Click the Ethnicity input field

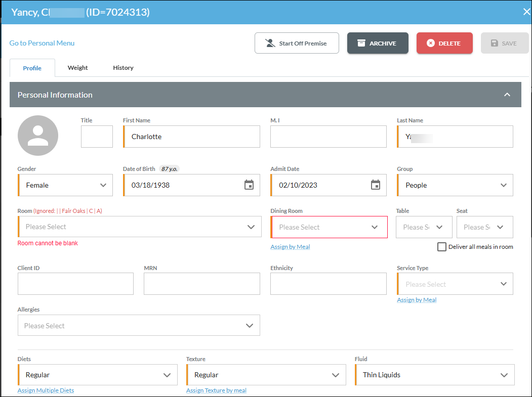(x=329, y=284)
